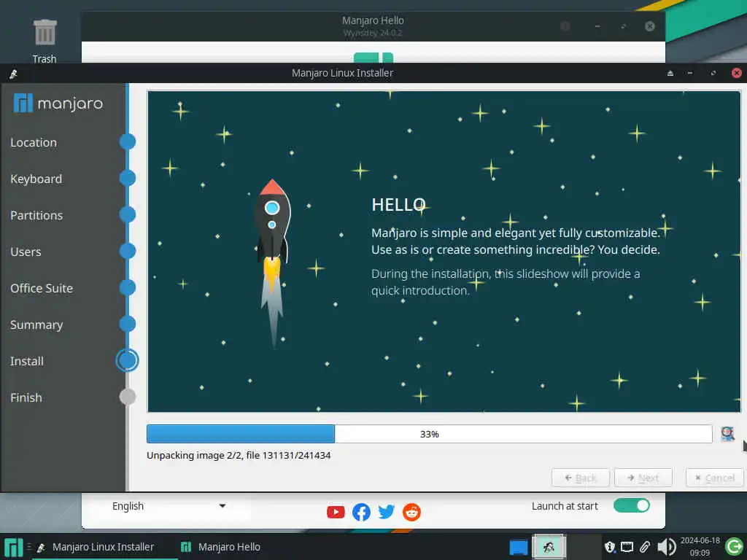Click the Unpacking image status text
The image size is (747, 560).
pyautogui.click(x=239, y=455)
